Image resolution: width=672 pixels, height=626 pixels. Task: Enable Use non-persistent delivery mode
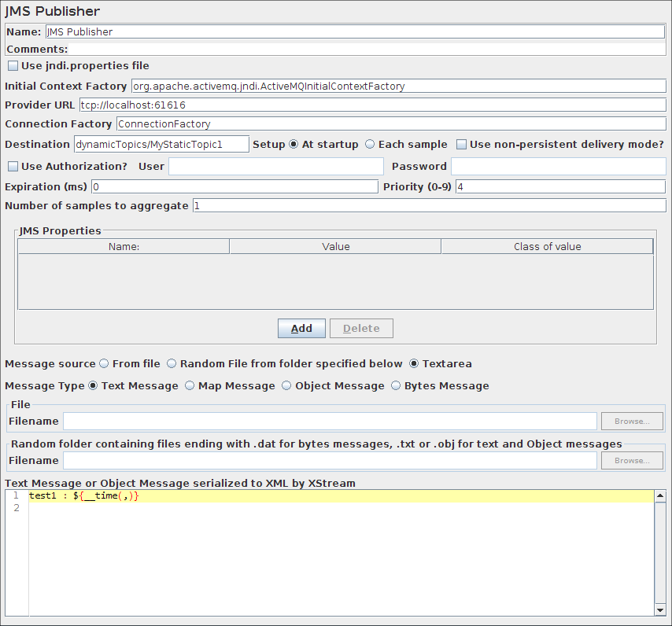coord(460,145)
